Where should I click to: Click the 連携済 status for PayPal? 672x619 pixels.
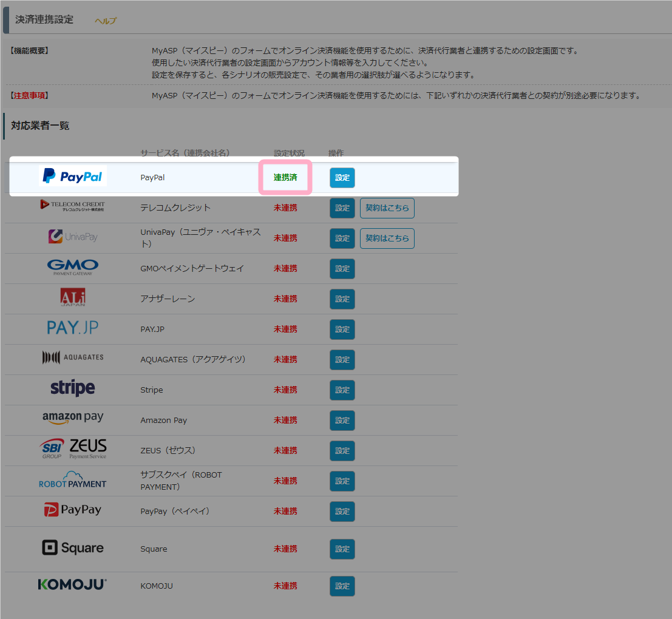(x=285, y=178)
